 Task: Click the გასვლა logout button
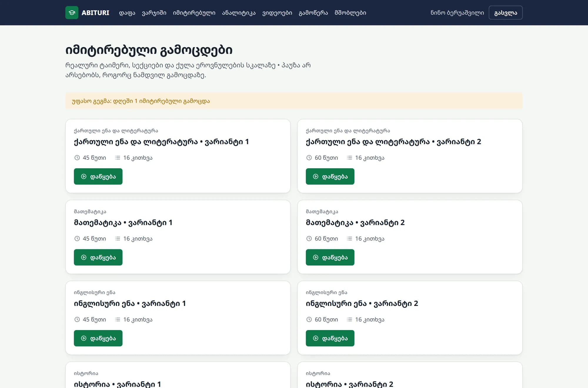505,13
